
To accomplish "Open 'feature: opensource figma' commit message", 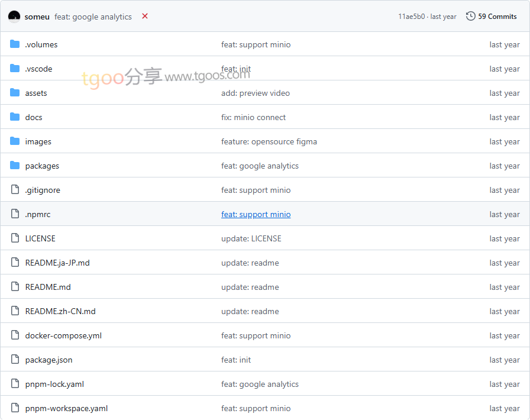I will coord(269,141).
